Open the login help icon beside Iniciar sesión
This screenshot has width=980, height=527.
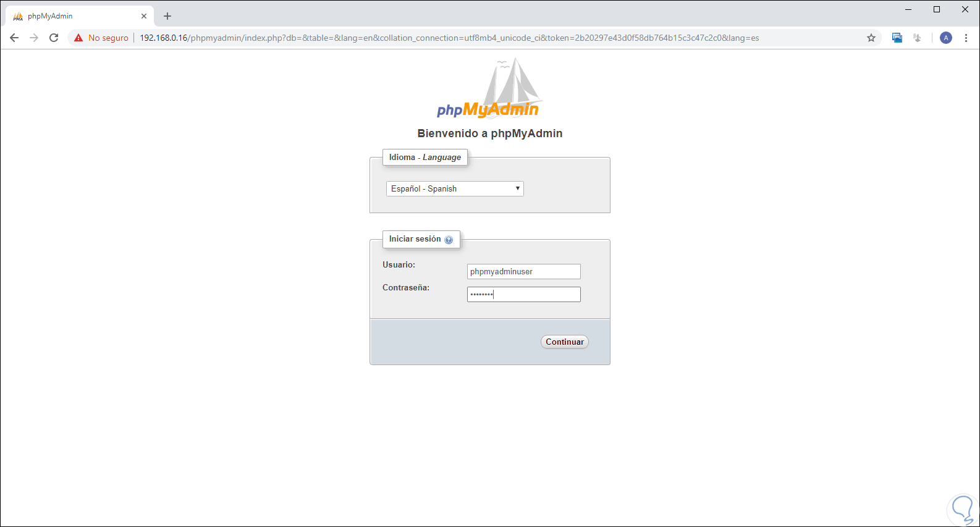(x=449, y=240)
